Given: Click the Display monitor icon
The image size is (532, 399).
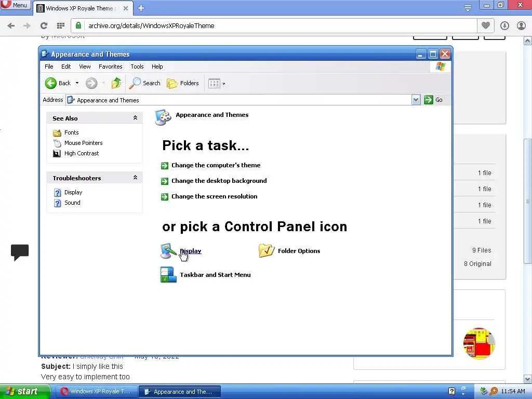Looking at the screenshot, I should point(168,251).
